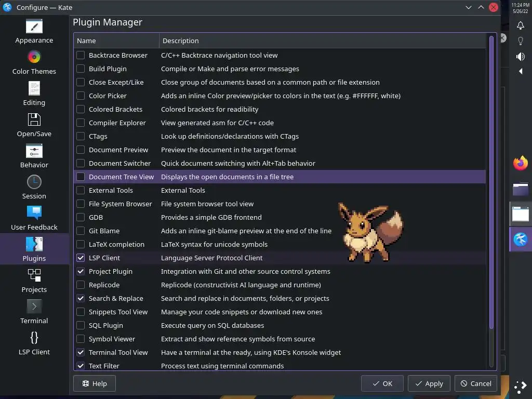Expand hidden tray icons arrow
532x399 pixels.
(521, 71)
